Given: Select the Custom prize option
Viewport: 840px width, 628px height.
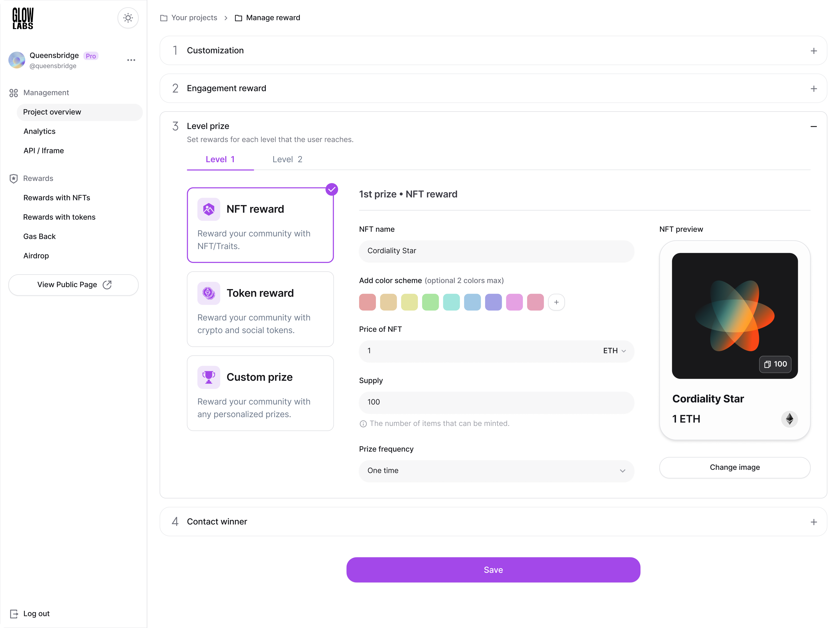Looking at the screenshot, I should click(x=260, y=394).
